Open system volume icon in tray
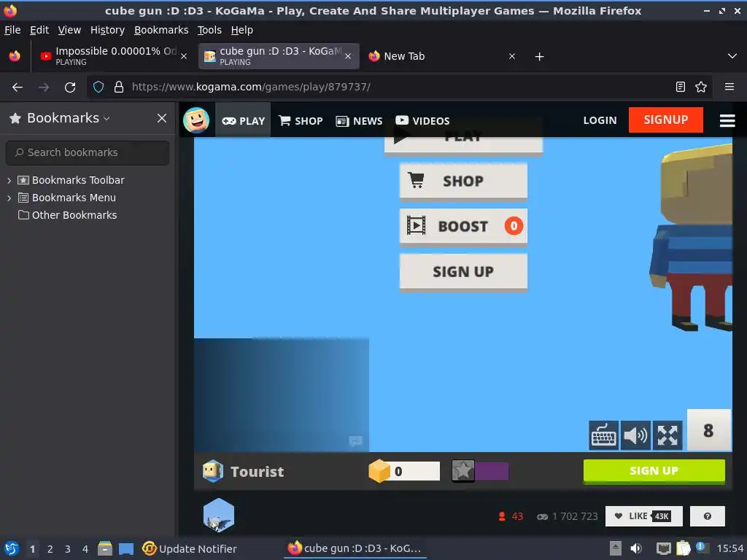 [x=636, y=548]
